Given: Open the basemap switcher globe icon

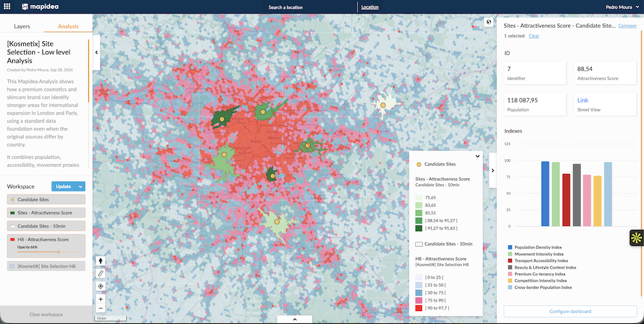Looking at the screenshot, I should 488,22.
